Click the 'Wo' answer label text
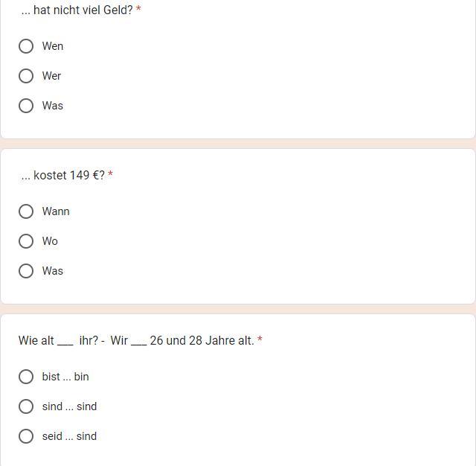 [x=50, y=241]
